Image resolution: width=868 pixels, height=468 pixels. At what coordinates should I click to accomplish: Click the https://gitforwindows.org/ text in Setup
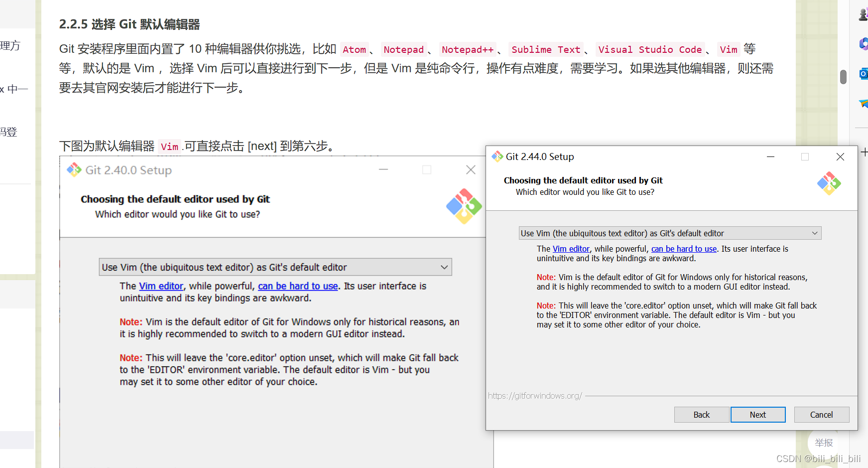(535, 396)
